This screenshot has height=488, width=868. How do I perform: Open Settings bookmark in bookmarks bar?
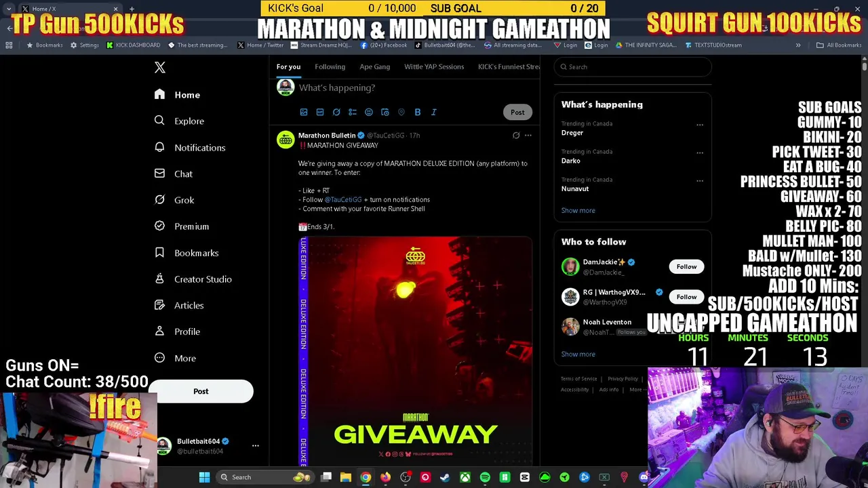coord(85,45)
